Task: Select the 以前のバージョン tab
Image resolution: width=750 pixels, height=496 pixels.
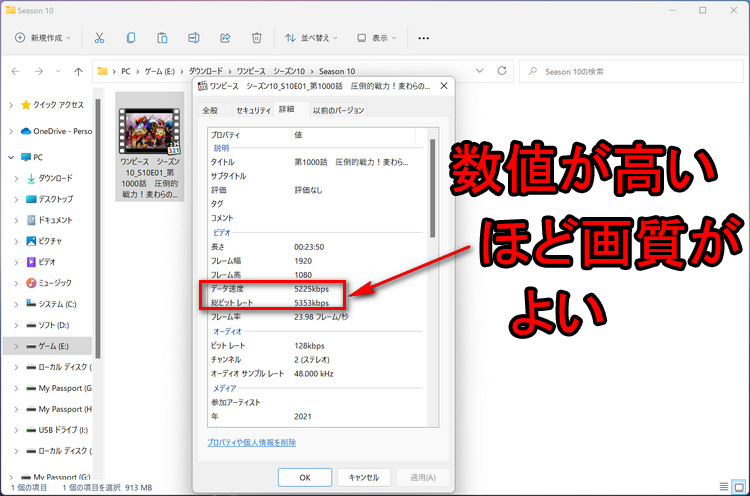Action: (x=338, y=110)
